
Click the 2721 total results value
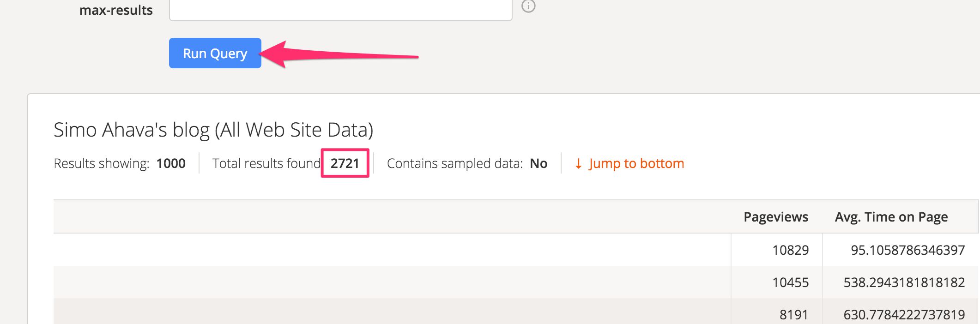tap(345, 163)
